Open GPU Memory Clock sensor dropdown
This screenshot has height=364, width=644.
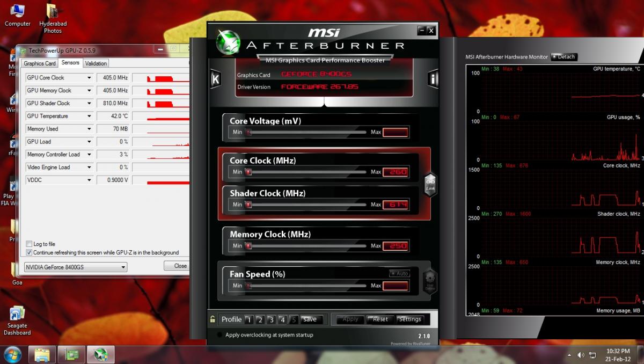coord(89,91)
